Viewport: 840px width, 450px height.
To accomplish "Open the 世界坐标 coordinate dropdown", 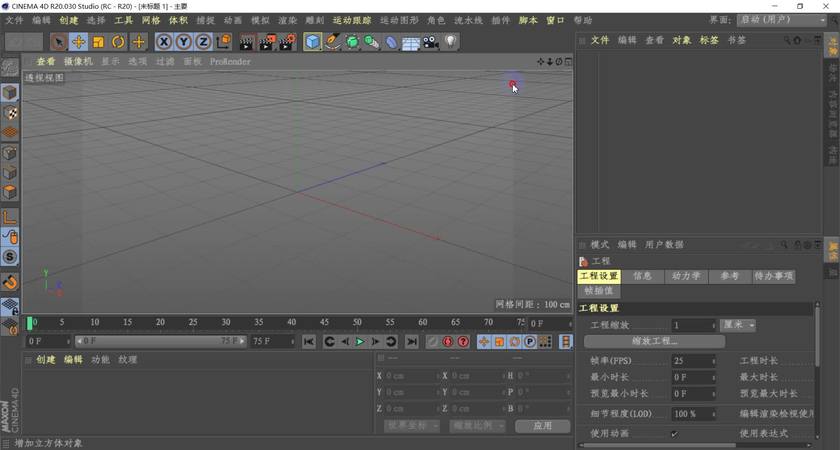I will coord(411,426).
